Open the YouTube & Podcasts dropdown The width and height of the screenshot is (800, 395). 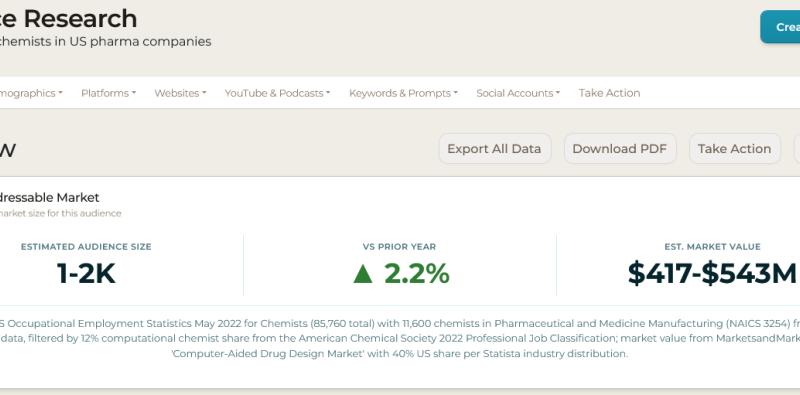coord(278,93)
